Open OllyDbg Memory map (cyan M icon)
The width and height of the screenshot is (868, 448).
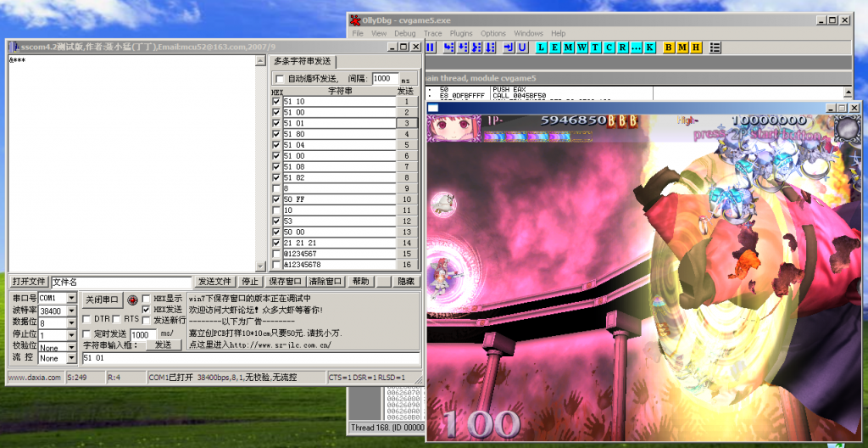pos(569,48)
